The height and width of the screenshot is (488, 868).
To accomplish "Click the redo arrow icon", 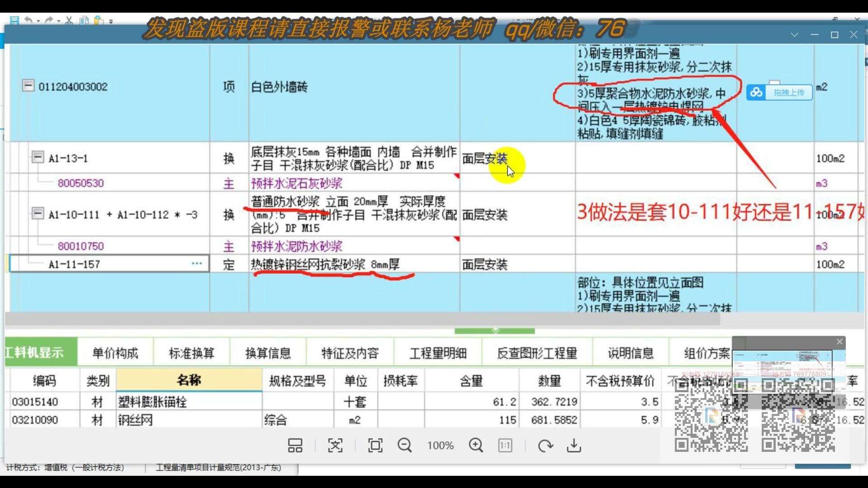I will point(49,20).
